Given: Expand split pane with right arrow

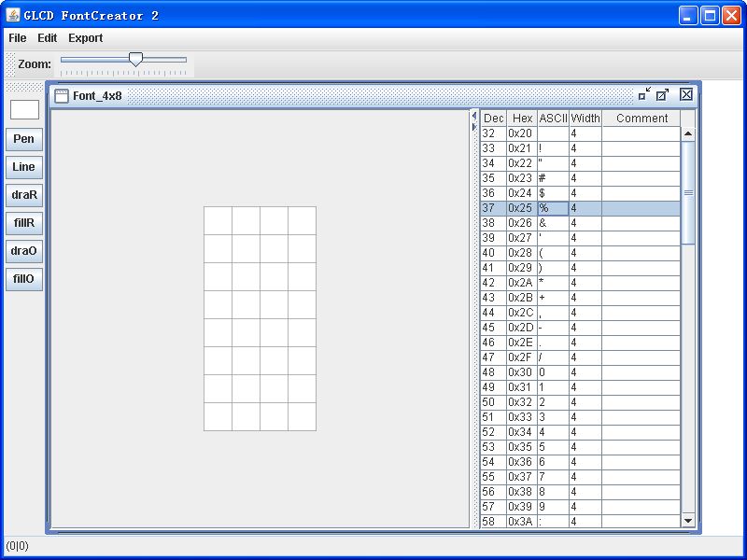Looking at the screenshot, I should 474,127.
